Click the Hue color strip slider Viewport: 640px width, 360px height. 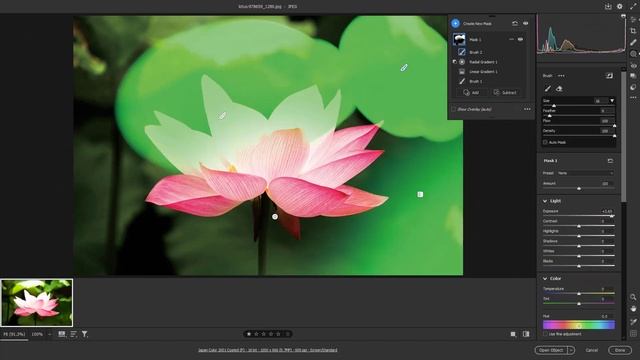click(x=579, y=325)
